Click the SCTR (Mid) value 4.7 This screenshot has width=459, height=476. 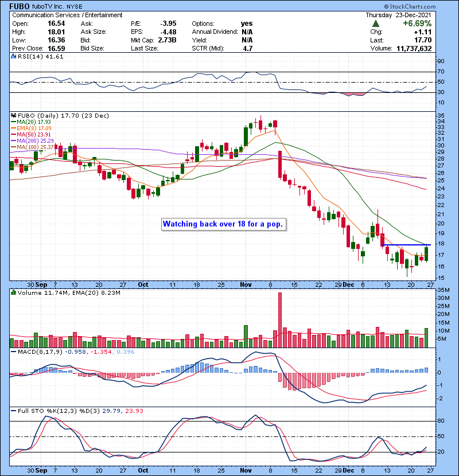(248, 48)
